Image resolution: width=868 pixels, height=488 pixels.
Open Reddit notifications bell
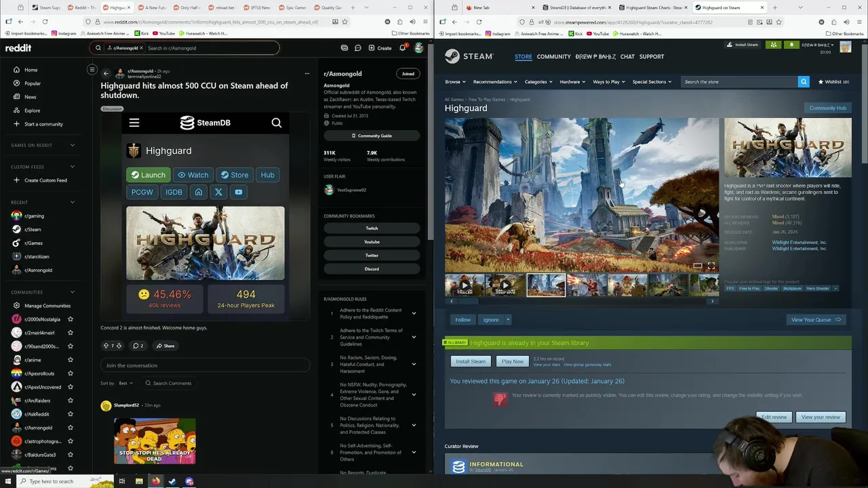point(402,48)
